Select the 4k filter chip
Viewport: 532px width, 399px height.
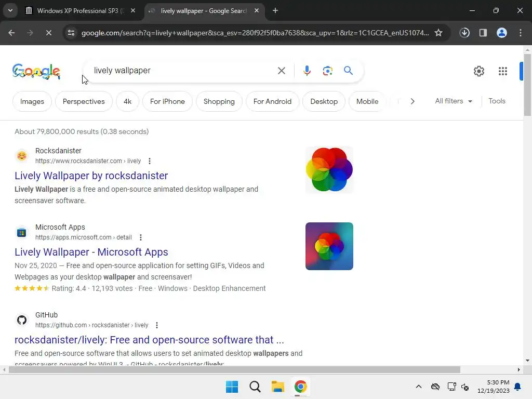[128, 101]
